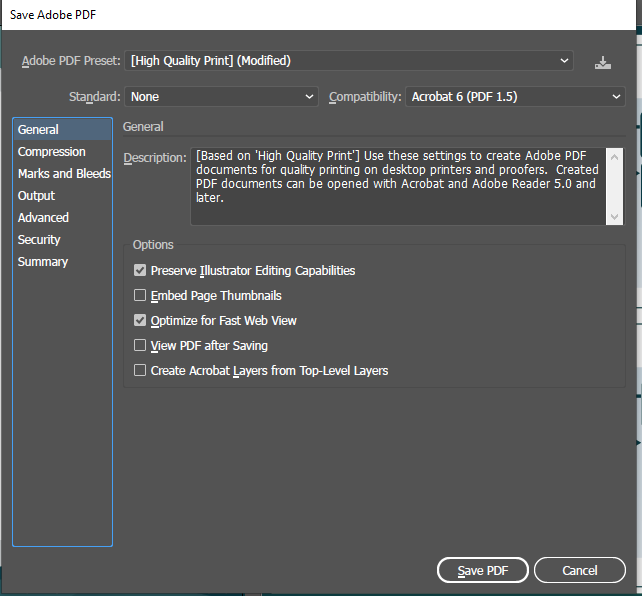Uncheck Optimize for Fast Web View

tap(140, 320)
